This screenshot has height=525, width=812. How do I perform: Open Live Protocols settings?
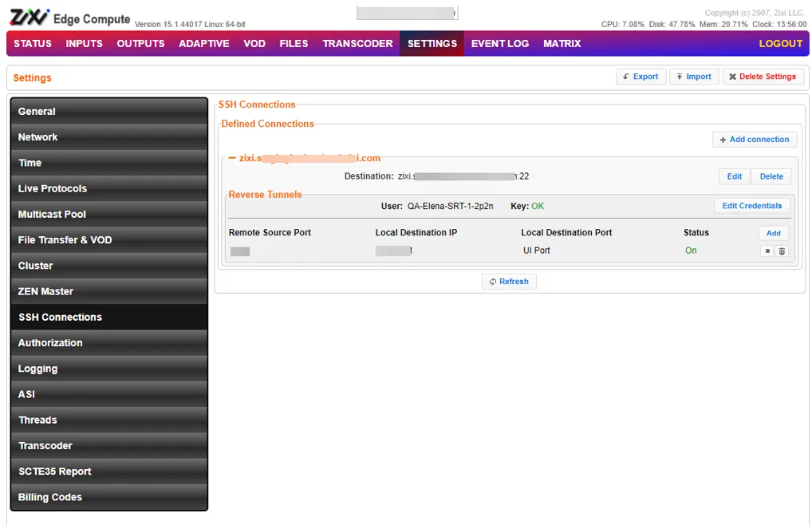tap(108, 188)
